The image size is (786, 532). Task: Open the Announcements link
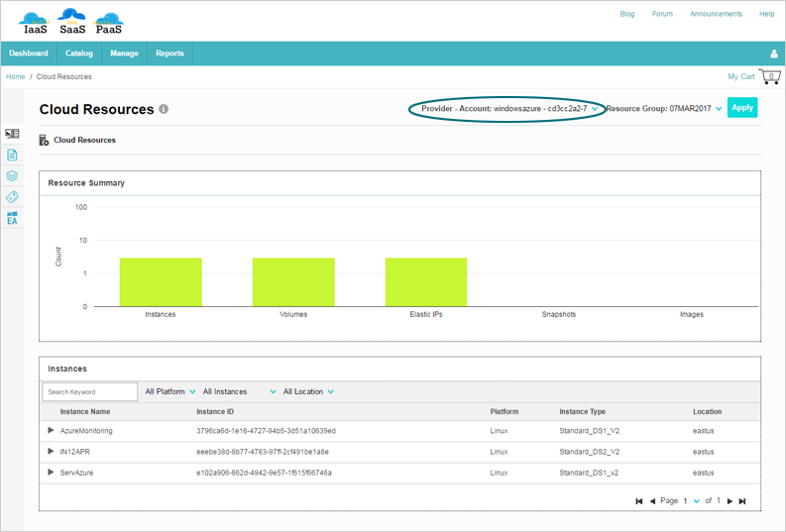pyautogui.click(x=716, y=14)
